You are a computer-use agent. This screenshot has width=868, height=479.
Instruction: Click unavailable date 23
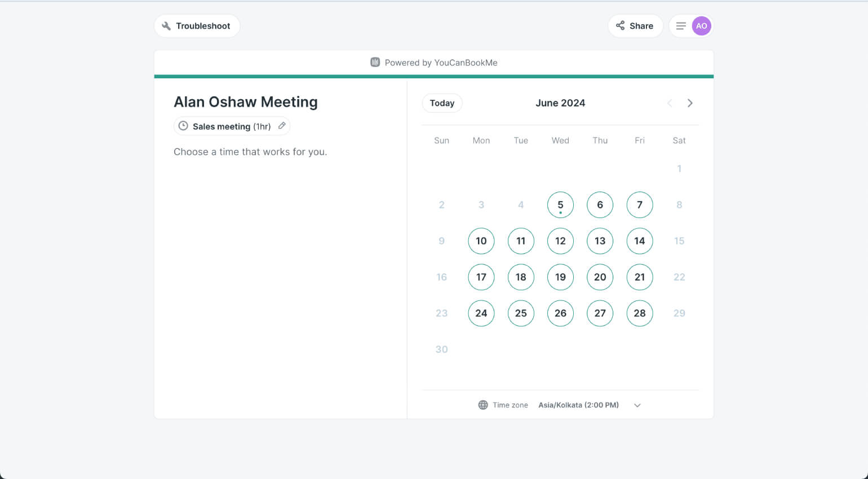point(442,313)
